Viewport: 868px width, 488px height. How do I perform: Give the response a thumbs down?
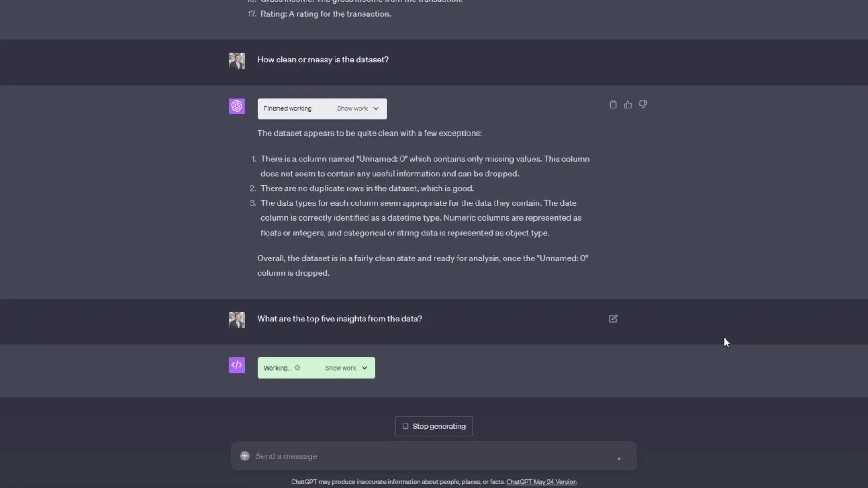(x=643, y=105)
